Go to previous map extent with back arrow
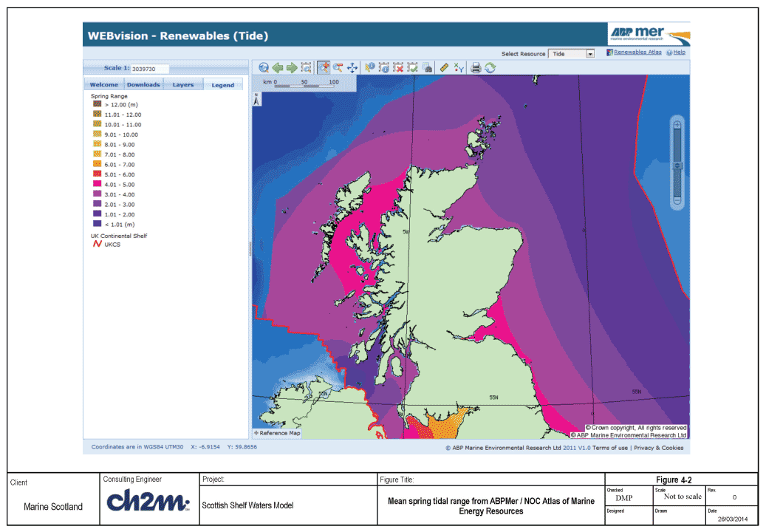Viewport: 766px width, 532px height. (x=278, y=68)
